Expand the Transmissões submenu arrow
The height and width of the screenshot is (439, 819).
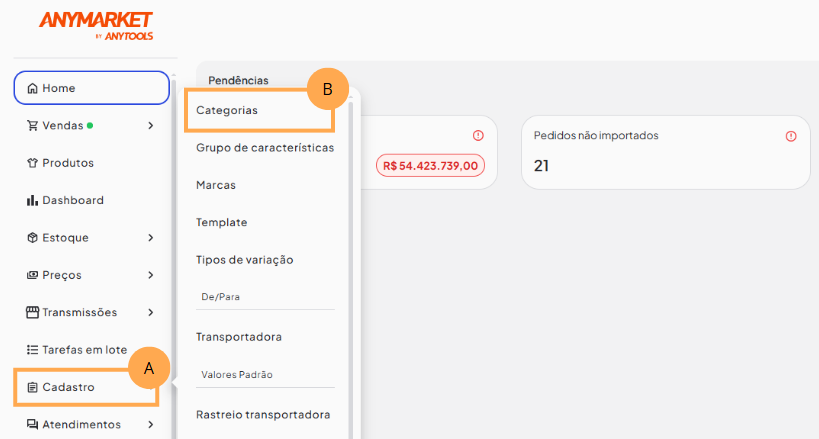coord(150,312)
